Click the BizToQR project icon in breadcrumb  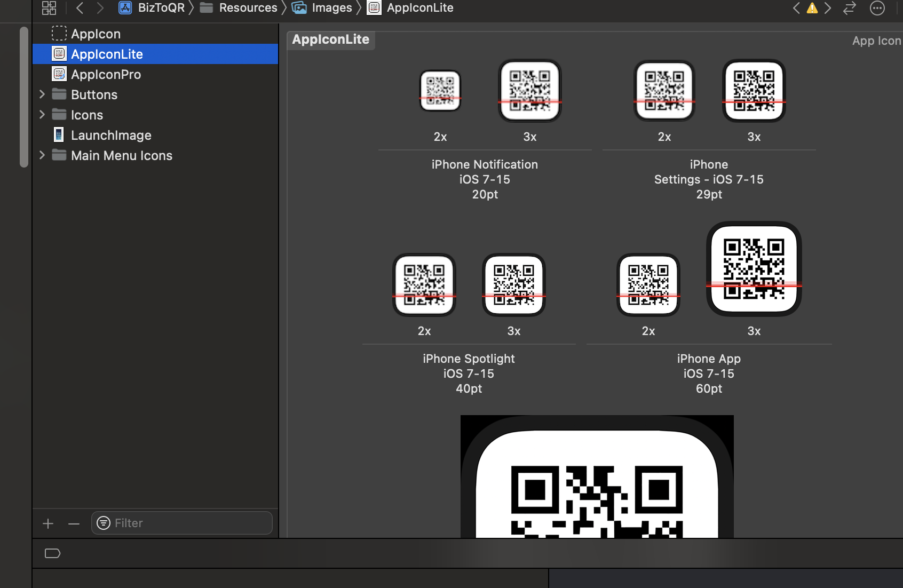pos(125,8)
